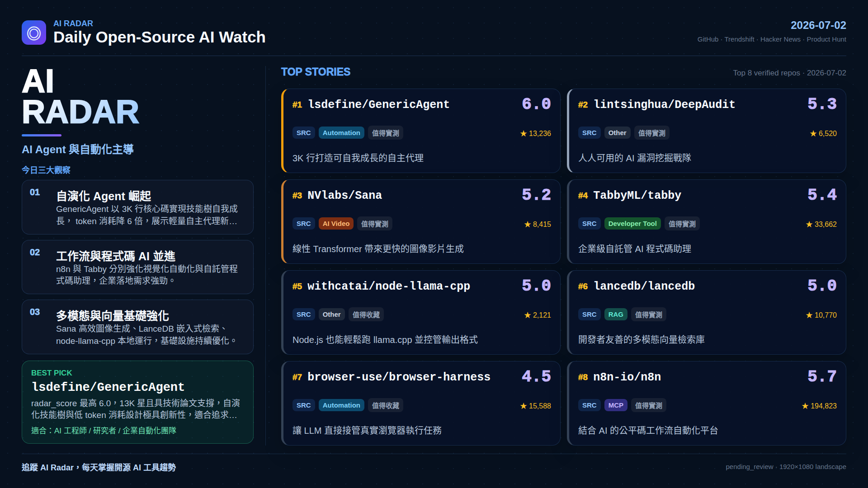Image resolution: width=868 pixels, height=488 pixels.
Task: Click the AI Agent 與自動化主導 subtitle
Action: [78, 150]
